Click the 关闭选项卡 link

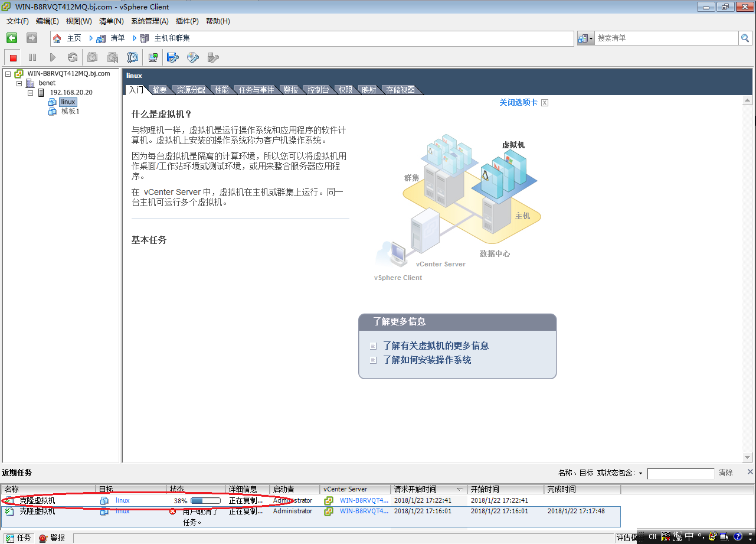coord(518,103)
